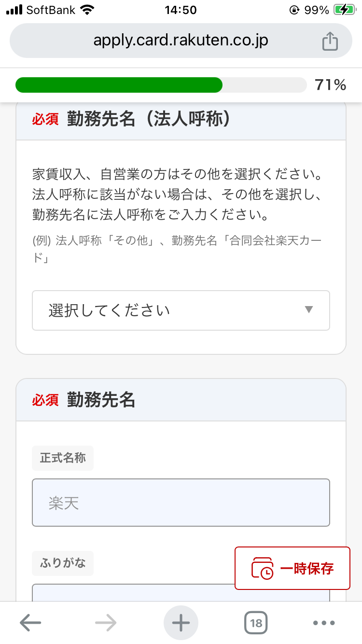
Task: Tap the share icon in address bar
Action: point(330,41)
